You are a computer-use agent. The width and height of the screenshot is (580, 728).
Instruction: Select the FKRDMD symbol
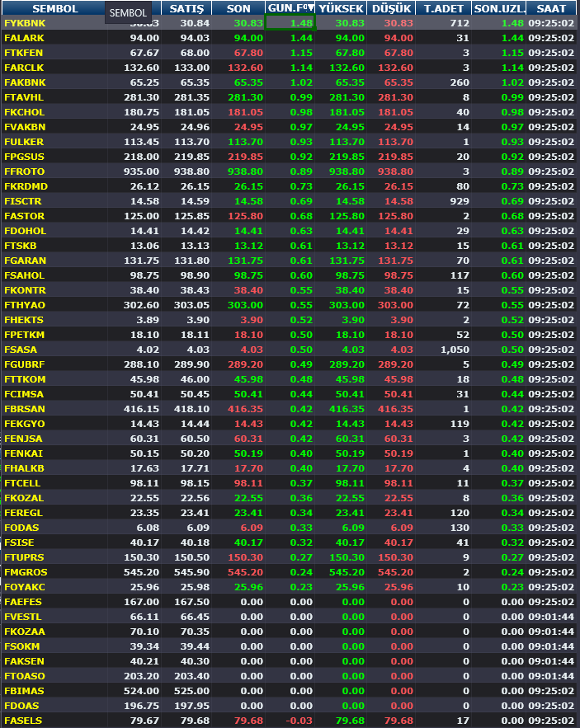pyautogui.click(x=26, y=186)
